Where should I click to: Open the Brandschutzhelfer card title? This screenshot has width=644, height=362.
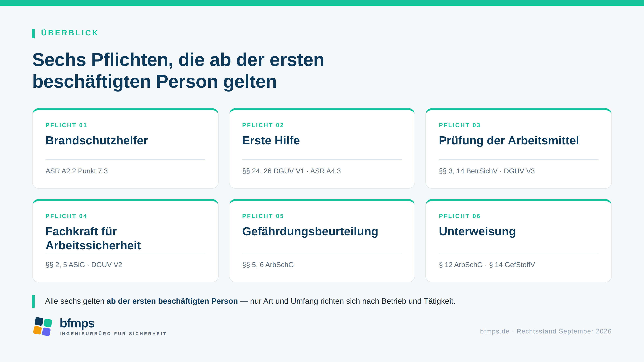point(97,140)
